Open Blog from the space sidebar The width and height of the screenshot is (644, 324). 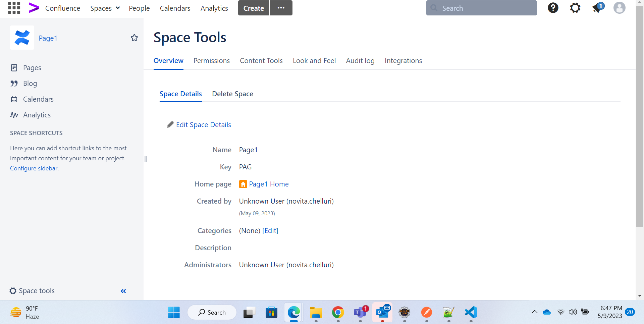(x=30, y=83)
